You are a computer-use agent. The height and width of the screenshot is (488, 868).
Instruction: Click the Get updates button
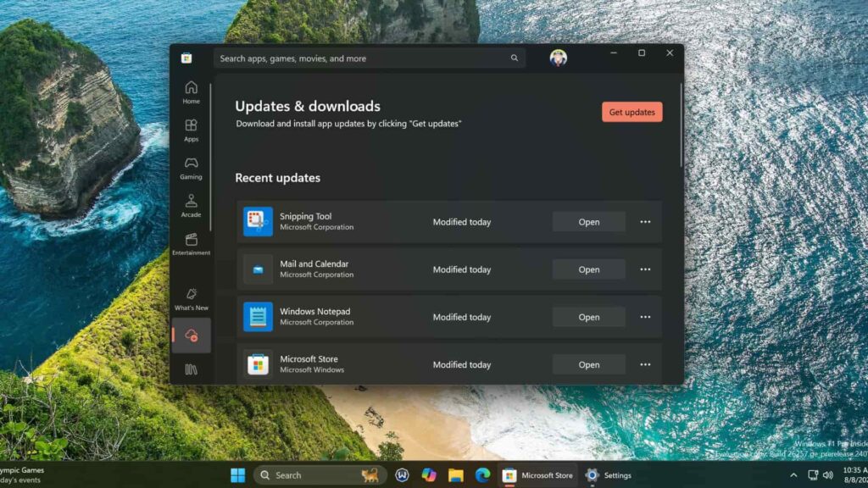[631, 111]
